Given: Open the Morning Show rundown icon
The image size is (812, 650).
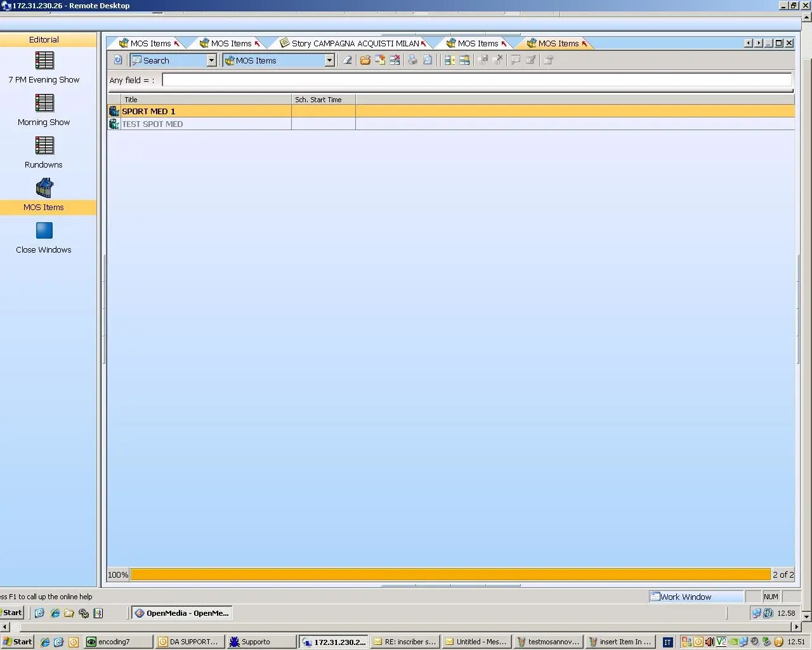Looking at the screenshot, I should click(44, 104).
